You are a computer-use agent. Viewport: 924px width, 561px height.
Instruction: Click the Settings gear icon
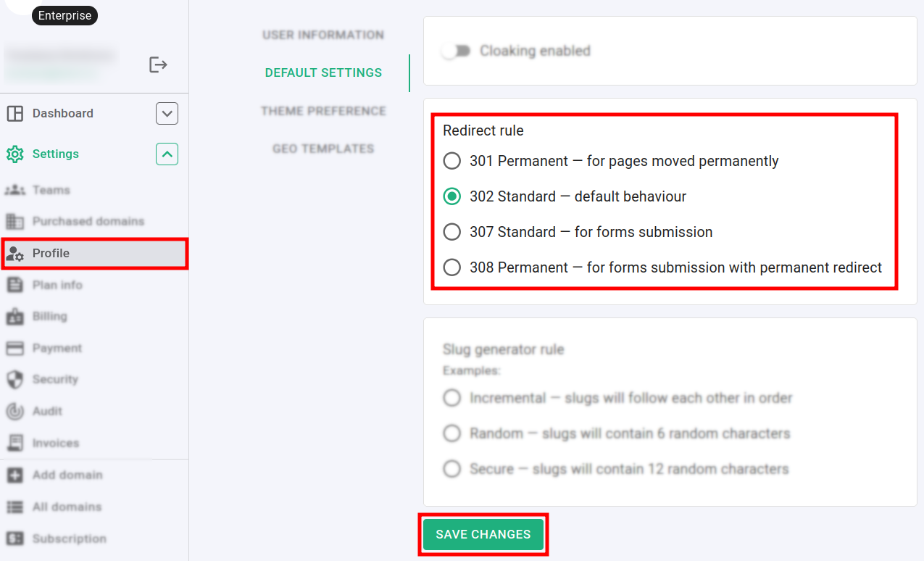[14, 154]
